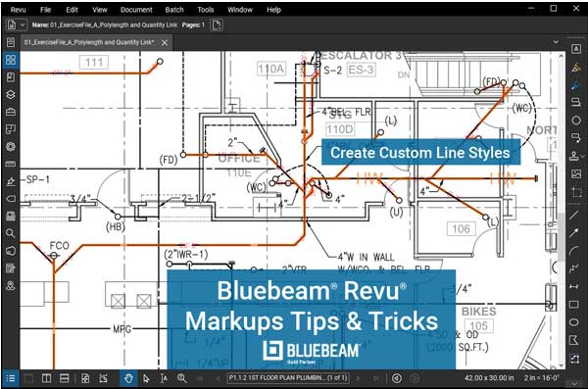Select the Rectangle tool in right toolbar
588x389 pixels.
tap(574, 304)
